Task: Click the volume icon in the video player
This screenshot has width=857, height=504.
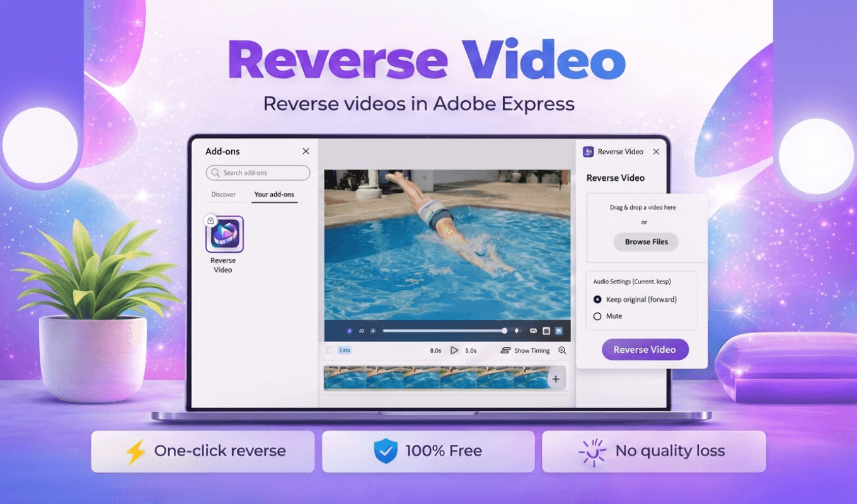Action: [x=517, y=331]
